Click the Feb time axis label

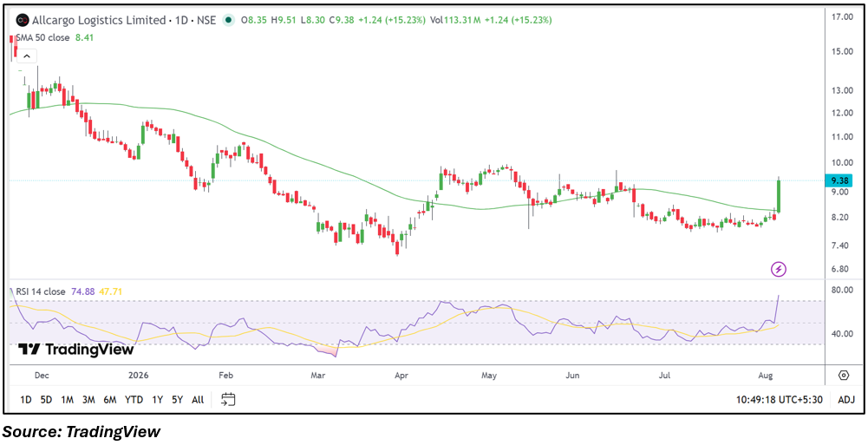click(225, 376)
